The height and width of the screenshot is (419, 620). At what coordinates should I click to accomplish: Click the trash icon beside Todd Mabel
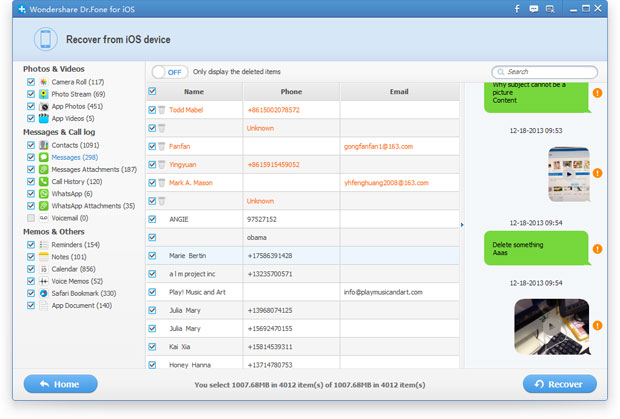pyautogui.click(x=162, y=110)
